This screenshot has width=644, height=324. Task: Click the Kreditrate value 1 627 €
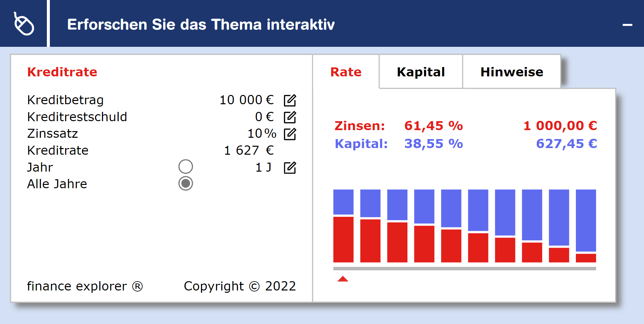coord(249,150)
